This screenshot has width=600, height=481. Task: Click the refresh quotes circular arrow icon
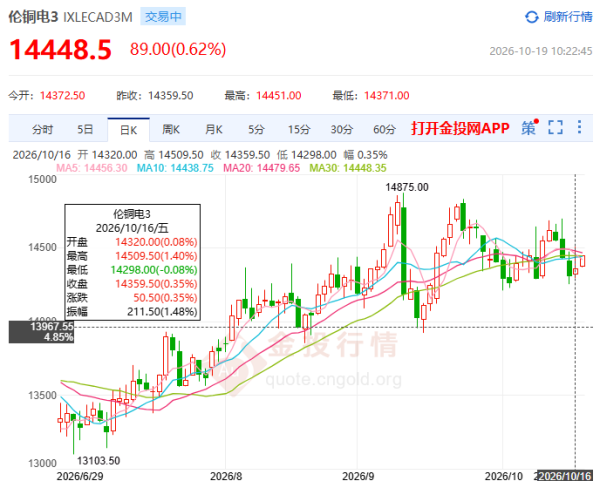point(532,17)
